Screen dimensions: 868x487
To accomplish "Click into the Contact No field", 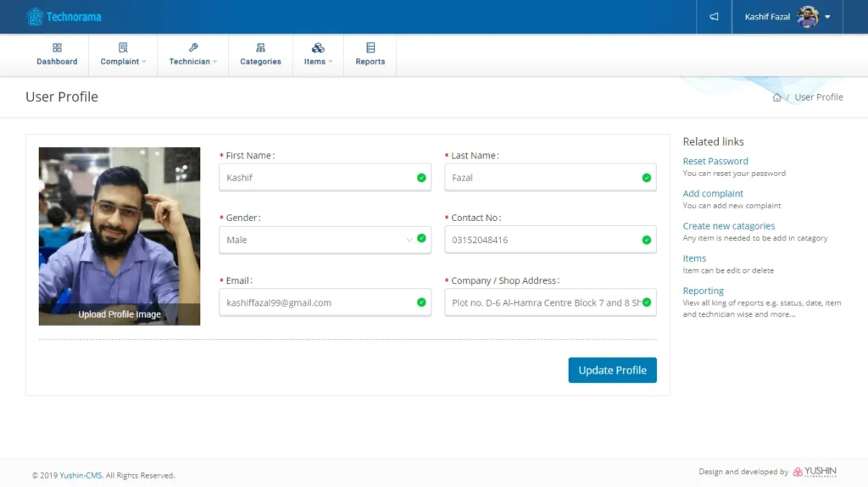I will pos(542,240).
